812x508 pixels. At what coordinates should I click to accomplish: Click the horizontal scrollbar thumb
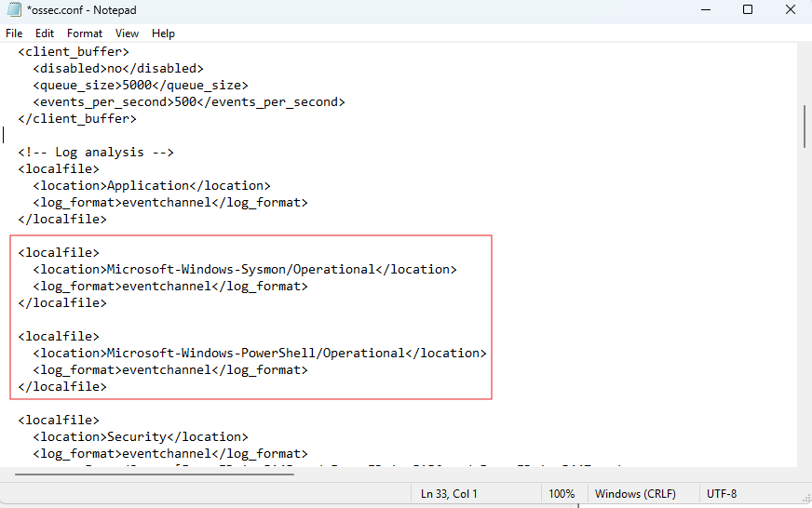click(155, 474)
